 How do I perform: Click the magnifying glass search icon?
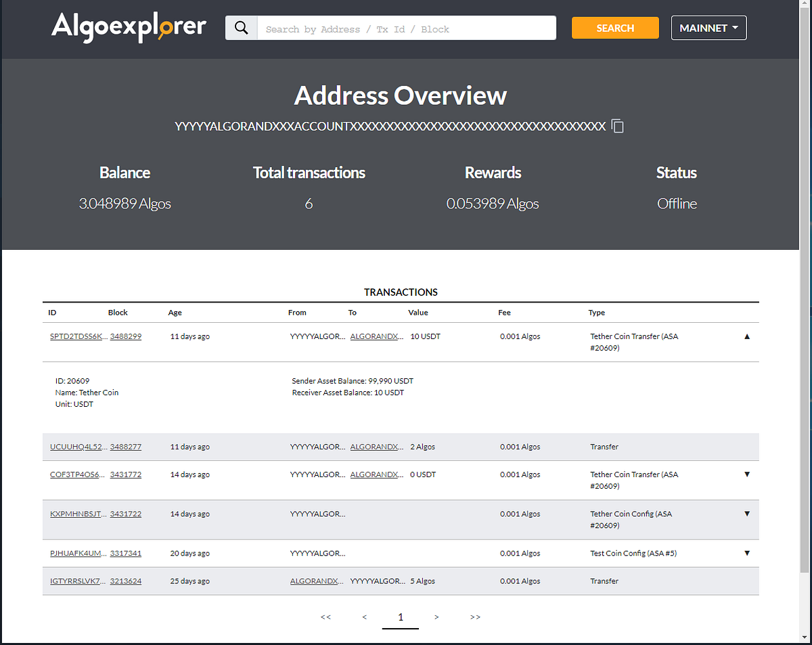(x=241, y=28)
